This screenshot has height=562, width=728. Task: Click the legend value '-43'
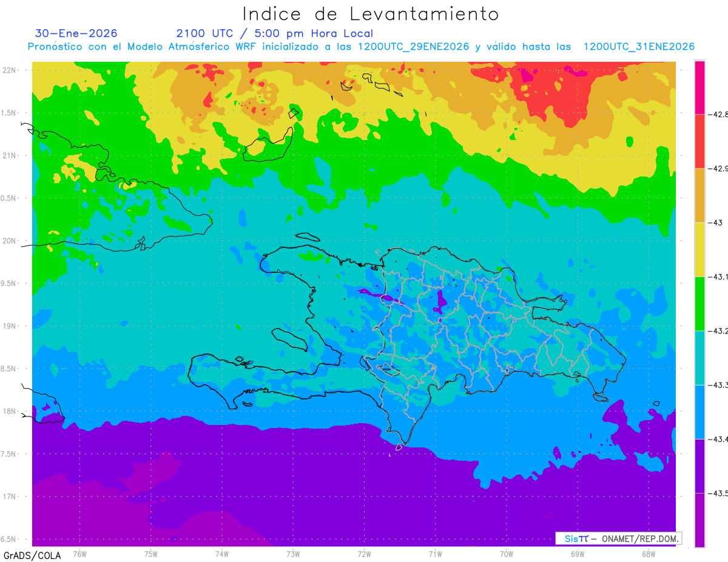point(716,222)
